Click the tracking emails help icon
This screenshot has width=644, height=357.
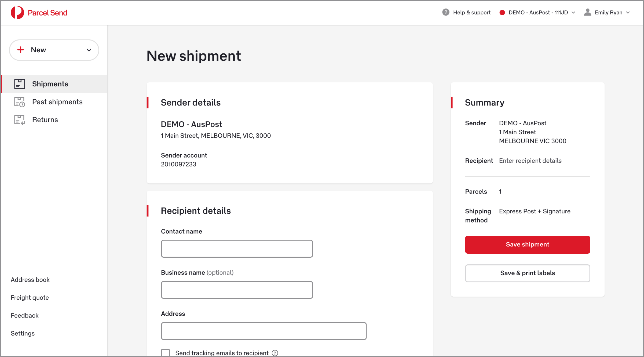(275, 353)
